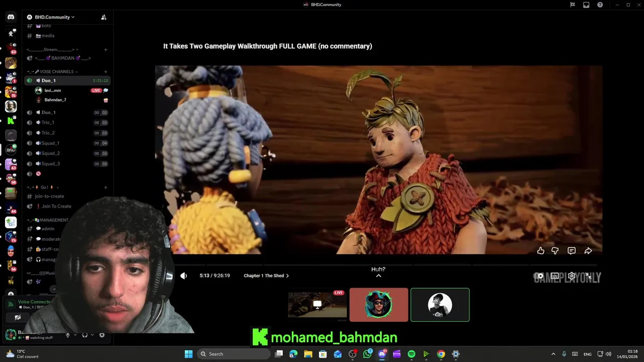Open Discord help question mark icon
Image resolution: width=644 pixels, height=362 pixels.
(600, 5)
